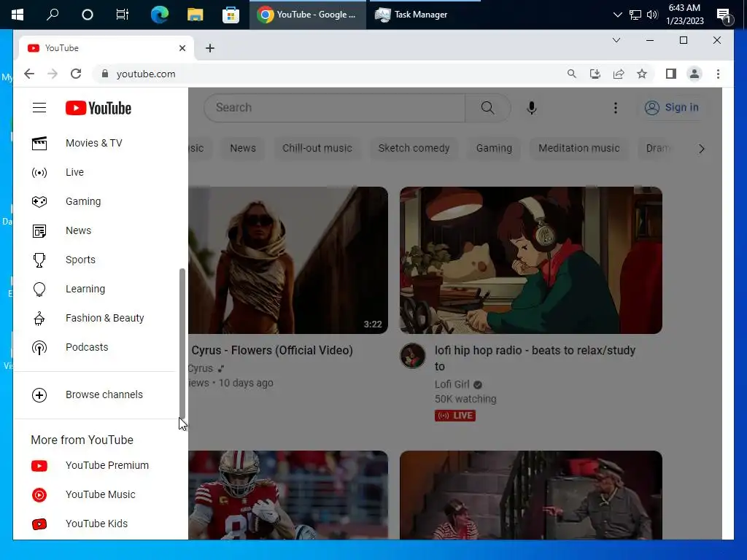Select the Chill-out music chip
Viewport: 747px width, 560px height.
click(x=317, y=148)
